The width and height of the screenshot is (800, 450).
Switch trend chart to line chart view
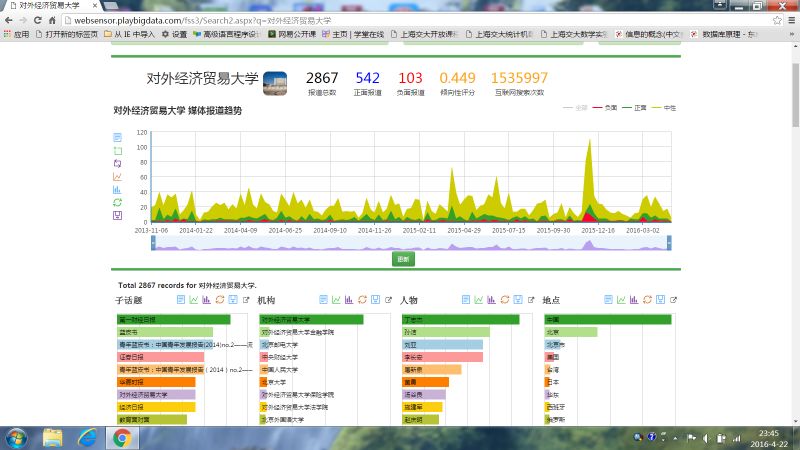(x=118, y=176)
